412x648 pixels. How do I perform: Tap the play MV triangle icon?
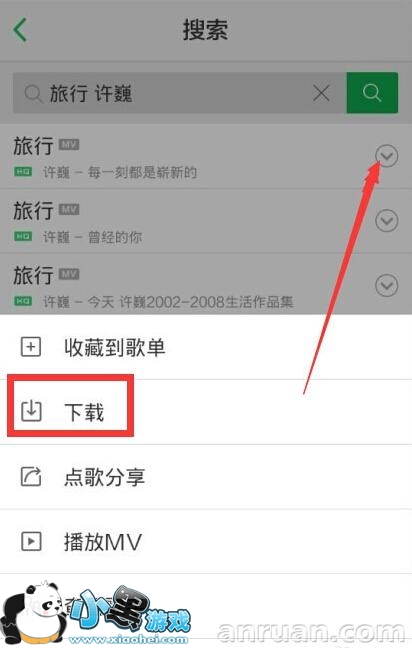tap(31, 541)
